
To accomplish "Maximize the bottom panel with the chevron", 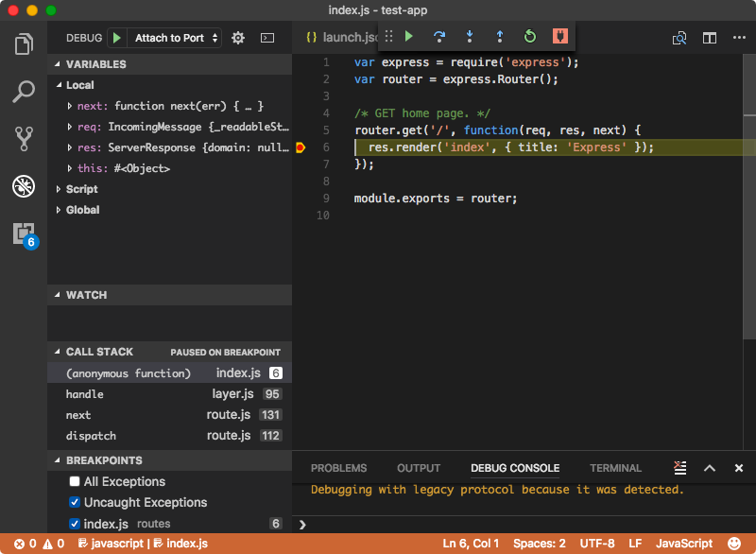I will (x=710, y=468).
